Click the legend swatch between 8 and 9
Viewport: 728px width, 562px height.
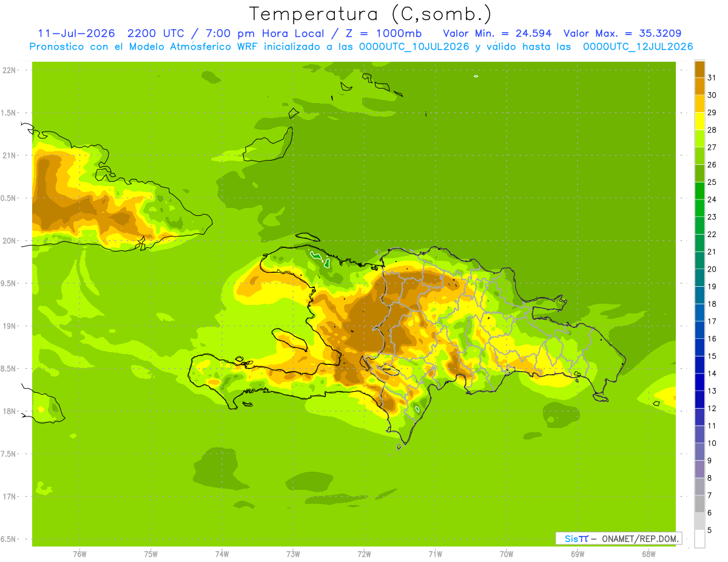coord(699,469)
